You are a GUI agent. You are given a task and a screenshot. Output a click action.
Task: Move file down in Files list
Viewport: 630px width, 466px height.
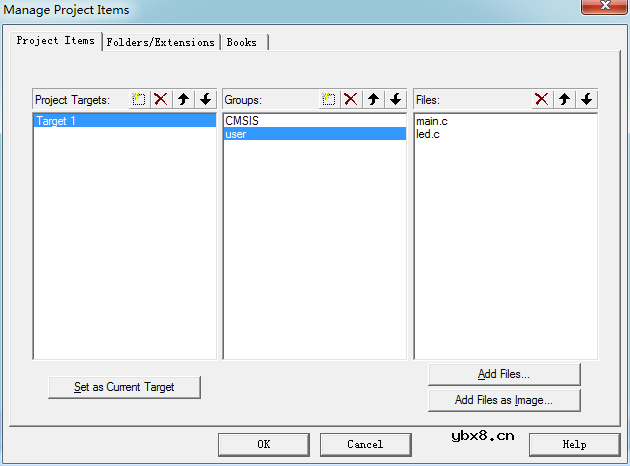click(x=586, y=99)
